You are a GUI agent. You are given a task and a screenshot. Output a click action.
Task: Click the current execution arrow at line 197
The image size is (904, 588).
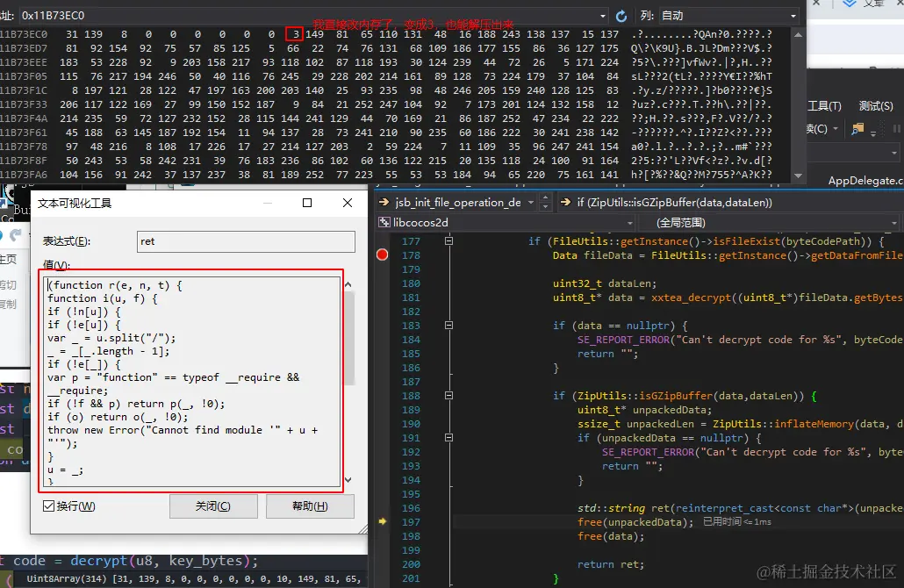point(383,521)
